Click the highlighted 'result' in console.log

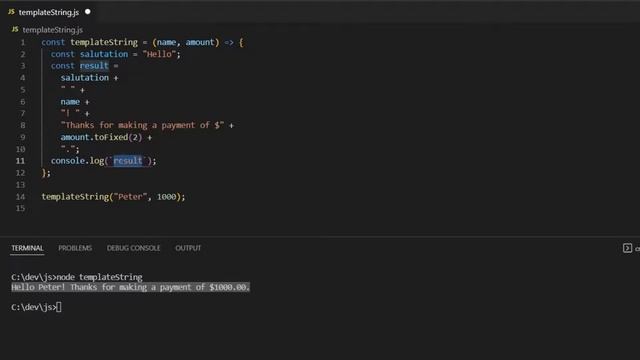point(128,161)
